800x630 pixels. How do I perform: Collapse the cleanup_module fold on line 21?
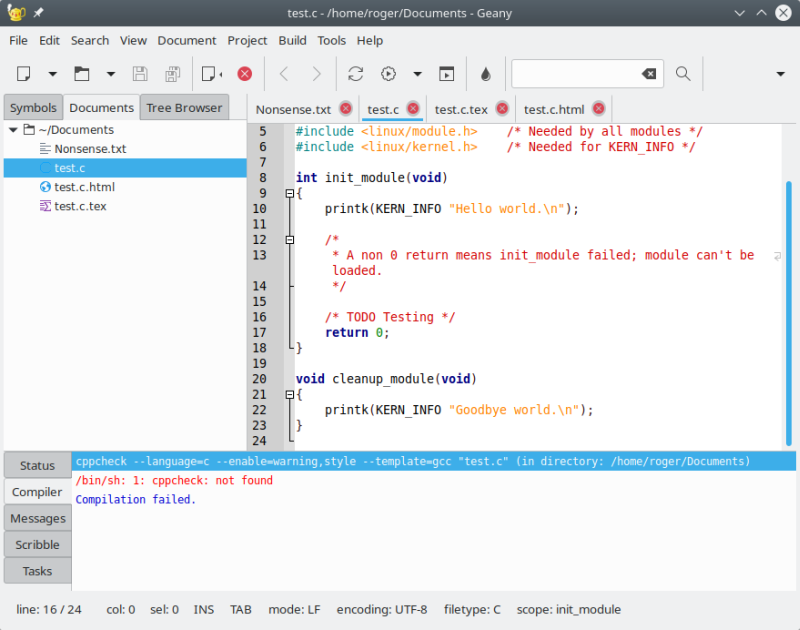tap(290, 395)
